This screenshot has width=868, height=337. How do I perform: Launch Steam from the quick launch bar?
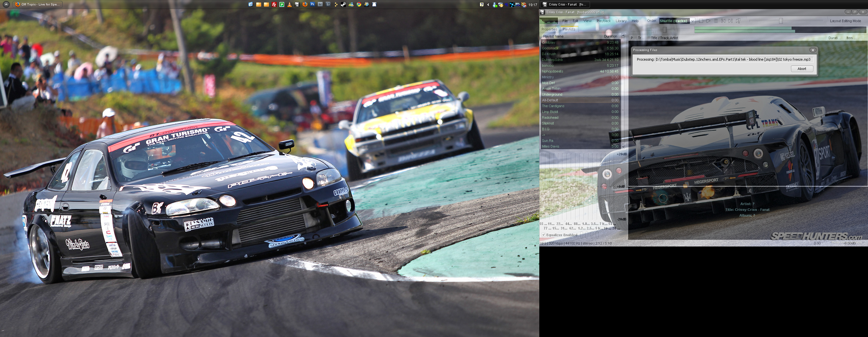(x=343, y=4)
